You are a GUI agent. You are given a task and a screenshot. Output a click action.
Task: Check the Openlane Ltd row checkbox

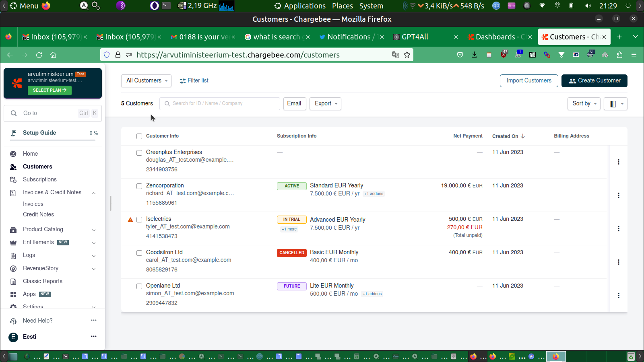(x=139, y=286)
